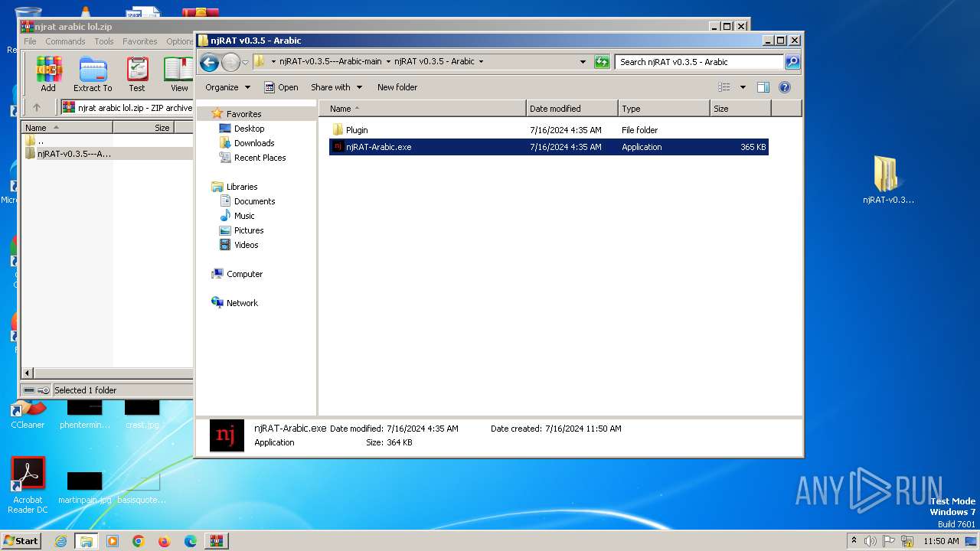Open Explorer help button

[x=784, y=87]
